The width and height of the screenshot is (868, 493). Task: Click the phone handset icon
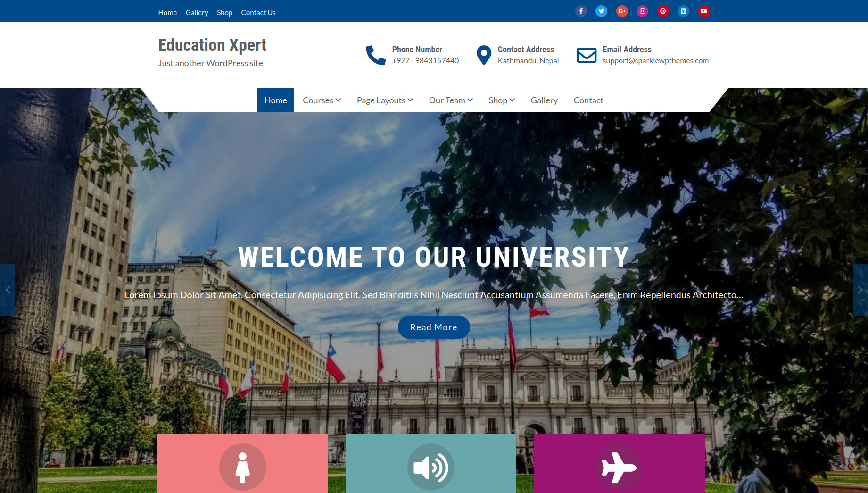point(375,55)
